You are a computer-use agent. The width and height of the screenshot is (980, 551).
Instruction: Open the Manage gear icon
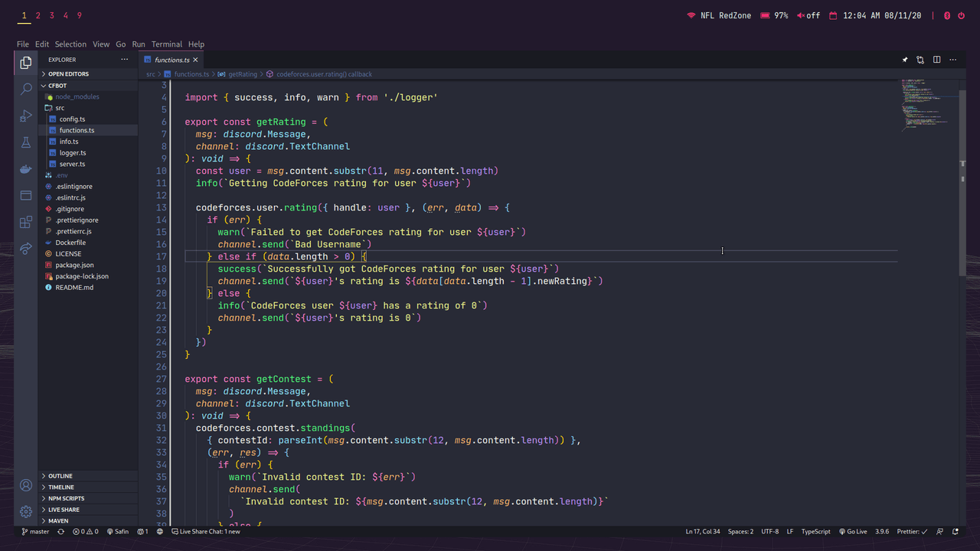coord(26,511)
